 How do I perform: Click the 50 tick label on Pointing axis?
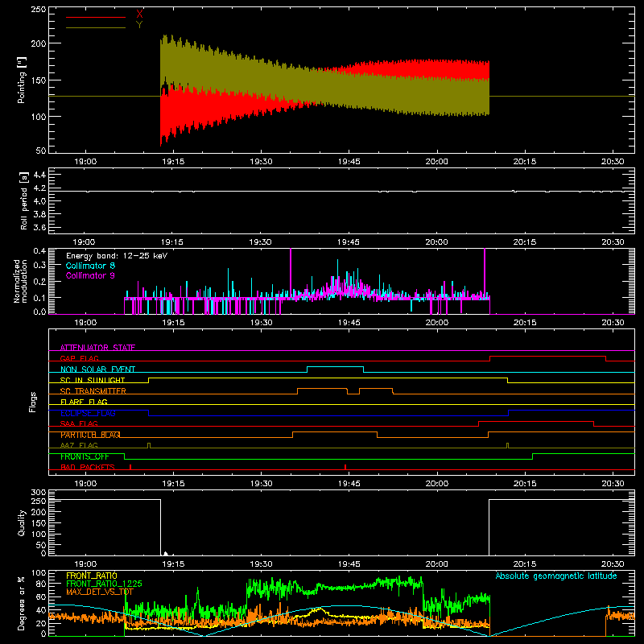pos(41,151)
